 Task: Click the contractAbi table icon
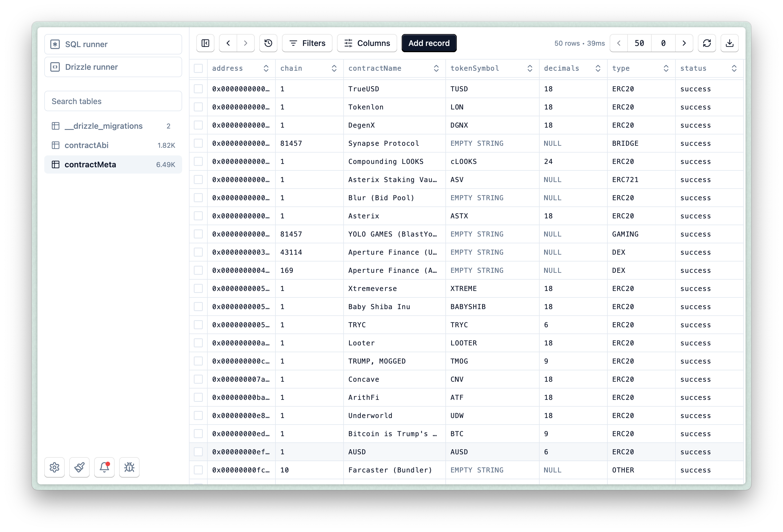point(56,145)
